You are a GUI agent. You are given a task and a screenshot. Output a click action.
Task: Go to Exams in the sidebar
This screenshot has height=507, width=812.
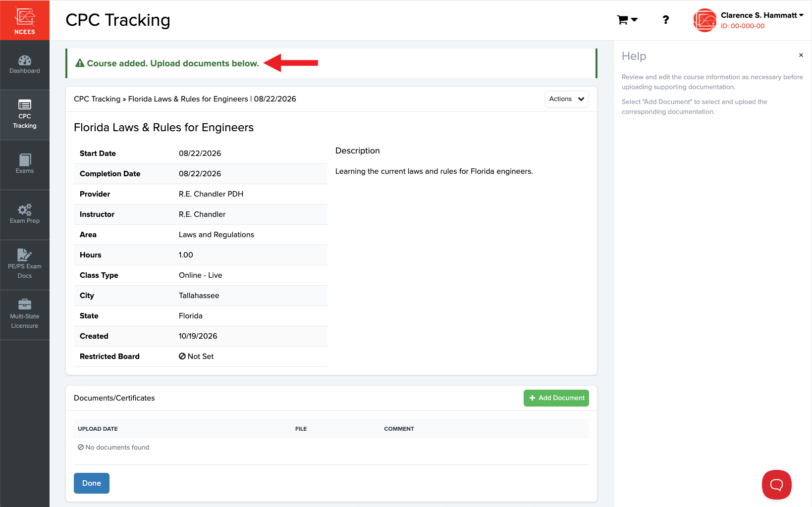25,165
